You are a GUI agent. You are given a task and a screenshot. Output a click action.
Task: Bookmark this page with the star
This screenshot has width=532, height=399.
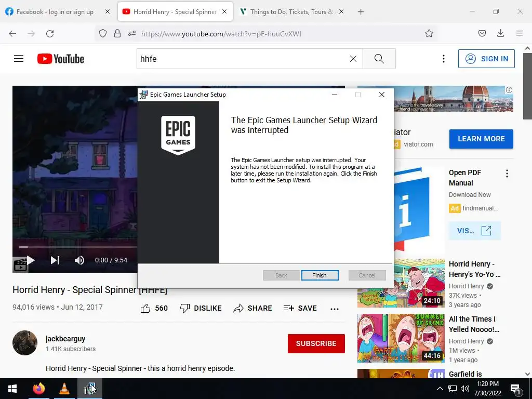pyautogui.click(x=429, y=33)
